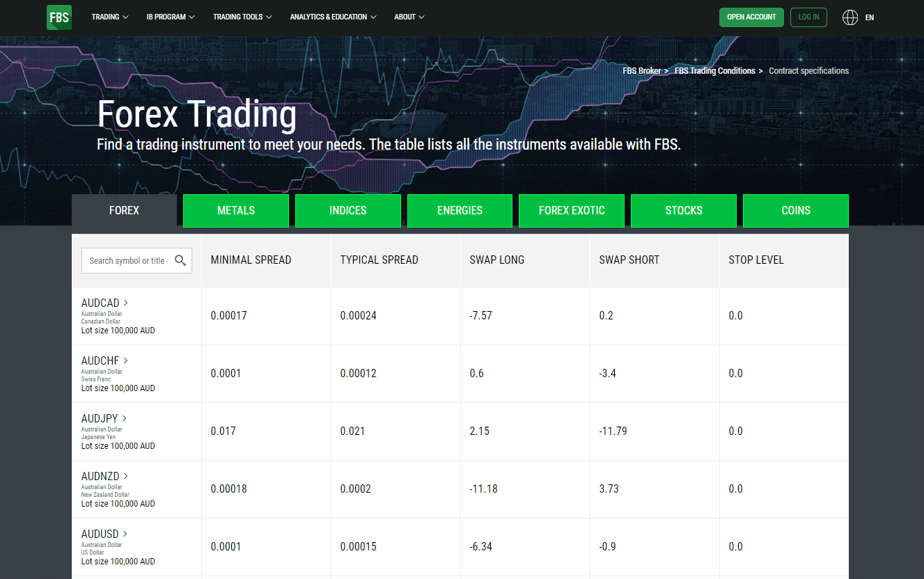924x579 pixels.
Task: Click the Typical Spread column header
Action: point(379,260)
